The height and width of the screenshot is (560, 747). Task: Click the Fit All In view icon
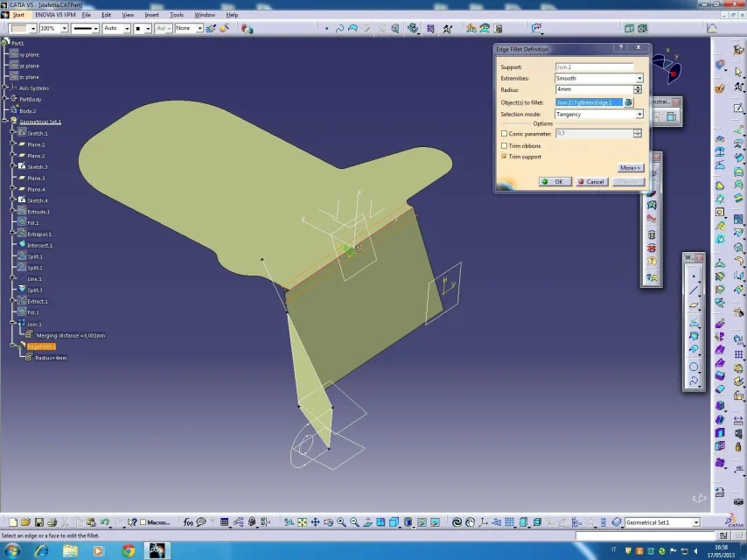[302, 522]
